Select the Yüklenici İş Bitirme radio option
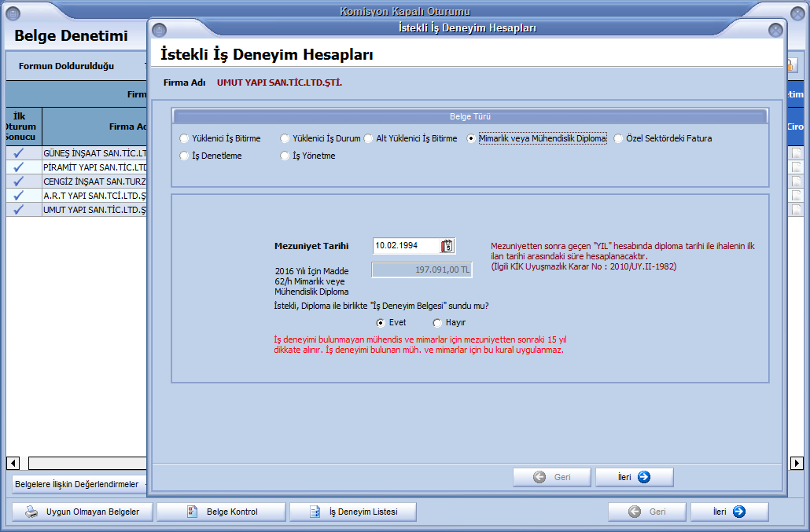Viewport: 810px width, 532px height. click(x=184, y=139)
